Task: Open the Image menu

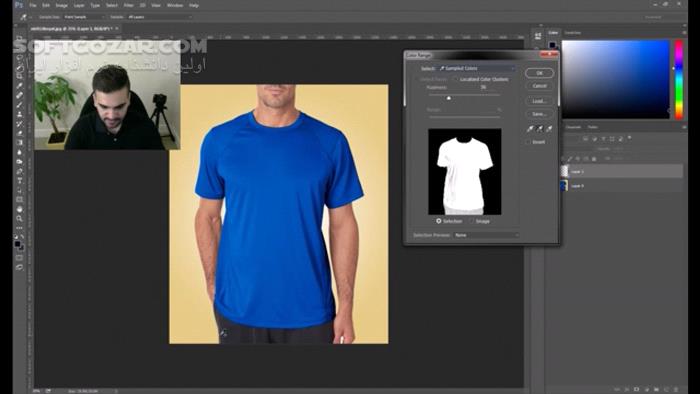Action: click(62, 5)
